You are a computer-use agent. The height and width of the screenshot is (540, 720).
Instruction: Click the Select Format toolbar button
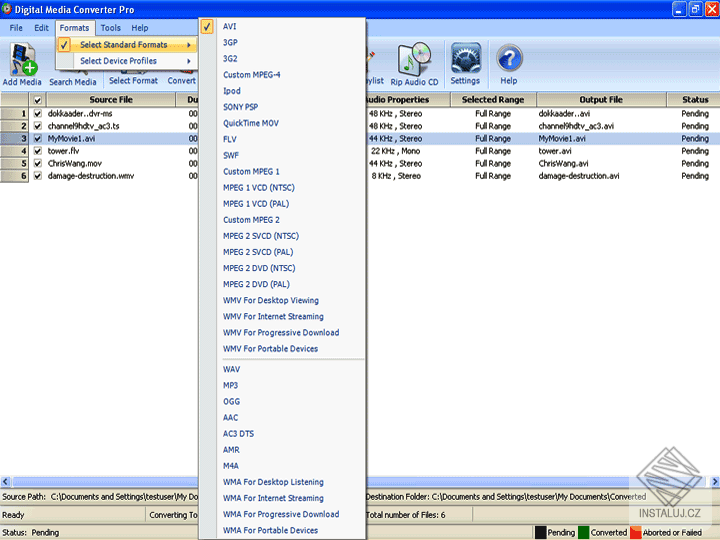click(133, 80)
